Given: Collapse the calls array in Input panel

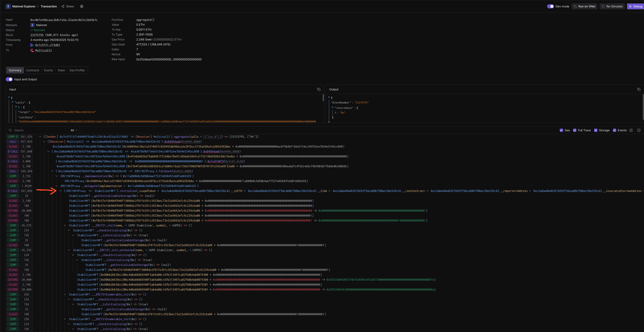Looking at the screenshot, I should 13,102.
